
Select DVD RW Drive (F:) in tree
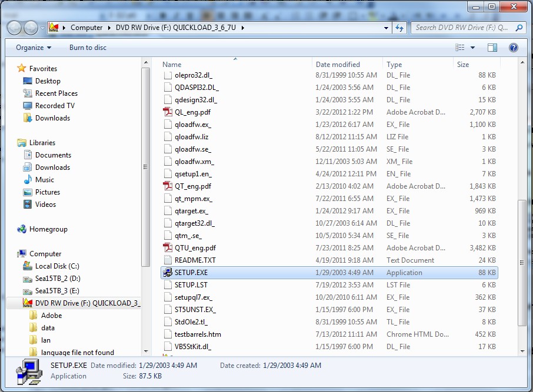pyautogui.click(x=82, y=303)
